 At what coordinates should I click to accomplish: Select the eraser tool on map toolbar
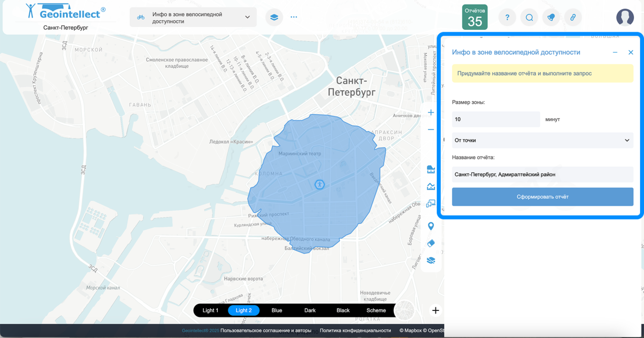pyautogui.click(x=431, y=243)
